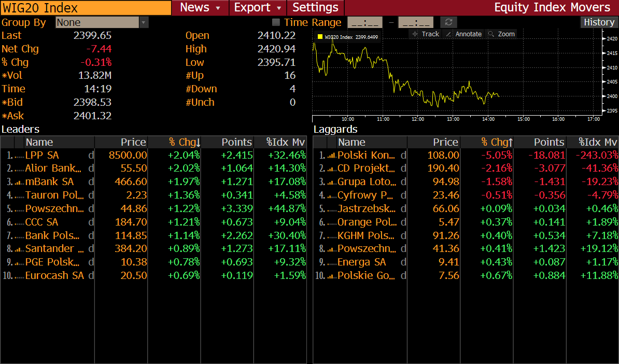This screenshot has height=364, width=619.
Task: Sort Leaders by % Chg column header
Action: click(184, 142)
